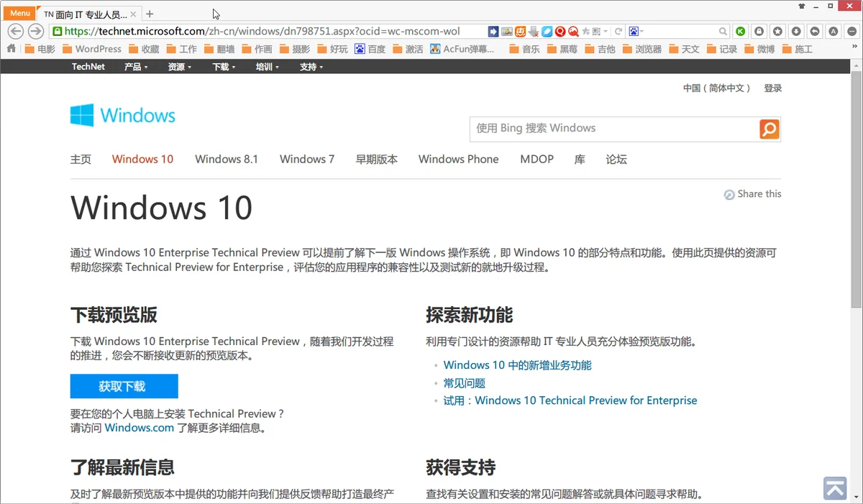Click the Bing search Windows field
Screen dimensions: 863x504
[x=614, y=128]
